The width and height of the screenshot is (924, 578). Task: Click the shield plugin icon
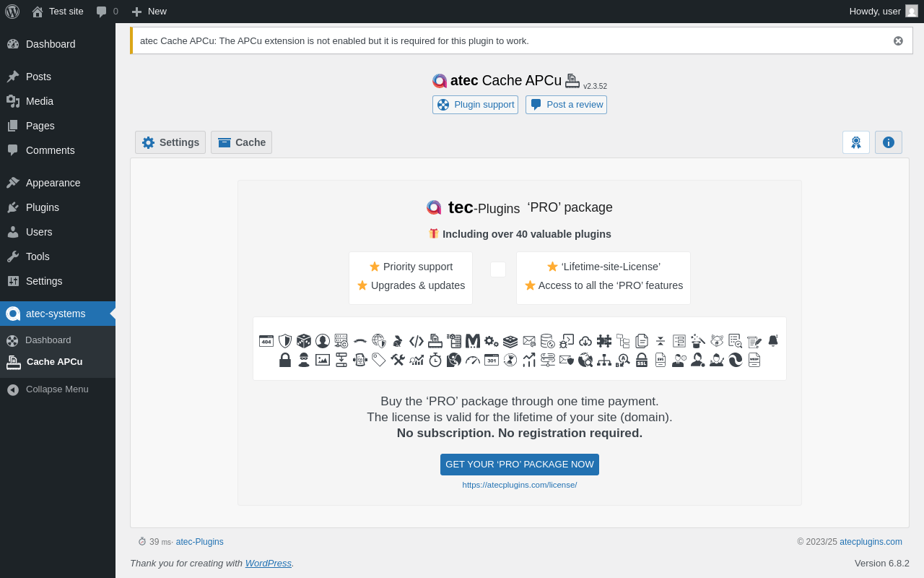285,341
